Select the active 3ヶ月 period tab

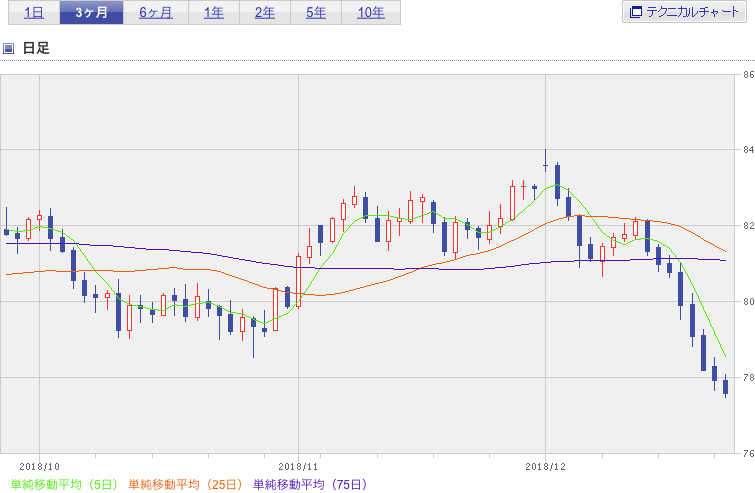coord(91,13)
